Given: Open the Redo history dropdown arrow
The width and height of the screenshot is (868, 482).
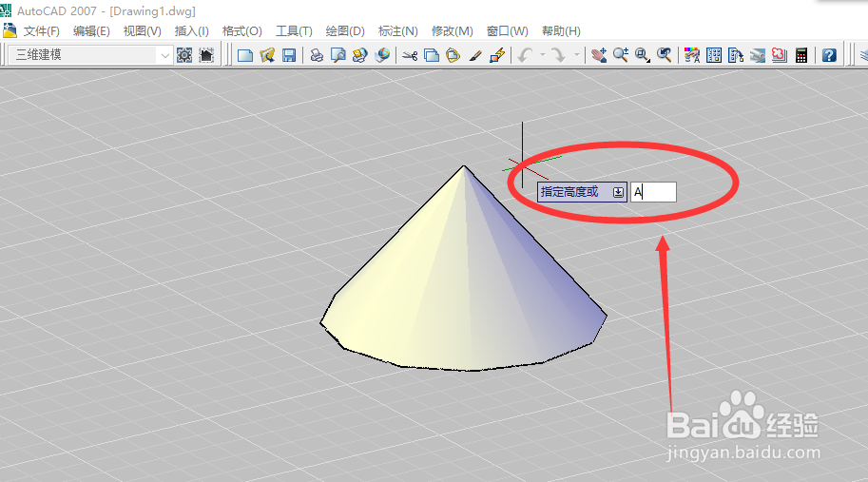Looking at the screenshot, I should click(x=577, y=55).
